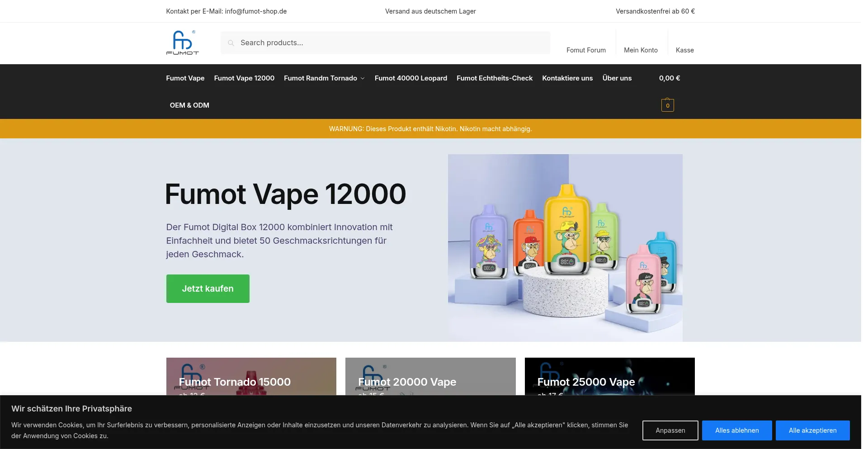This screenshot has height=449, width=868.
Task: Click Anpassen in the cookie banner
Action: pos(670,430)
